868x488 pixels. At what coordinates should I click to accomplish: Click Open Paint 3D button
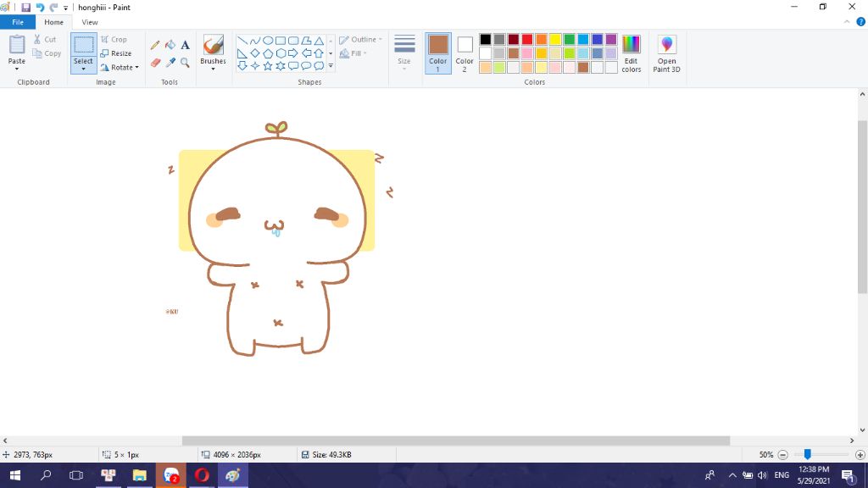coord(666,53)
